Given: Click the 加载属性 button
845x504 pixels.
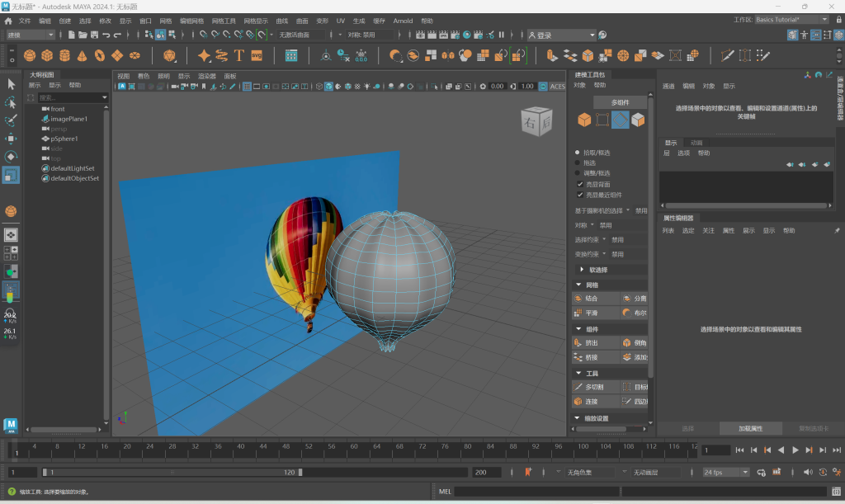Looking at the screenshot, I should 751,429.
